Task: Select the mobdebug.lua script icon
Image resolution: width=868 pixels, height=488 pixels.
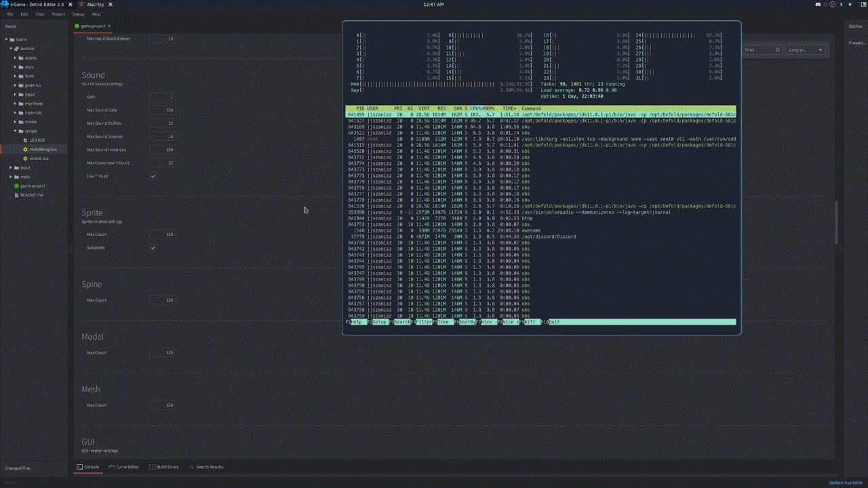Action: pyautogui.click(x=24, y=149)
